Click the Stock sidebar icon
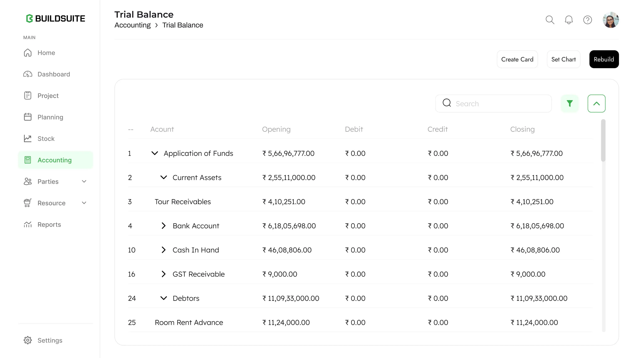The width and height of the screenshot is (644, 358). click(28, 138)
